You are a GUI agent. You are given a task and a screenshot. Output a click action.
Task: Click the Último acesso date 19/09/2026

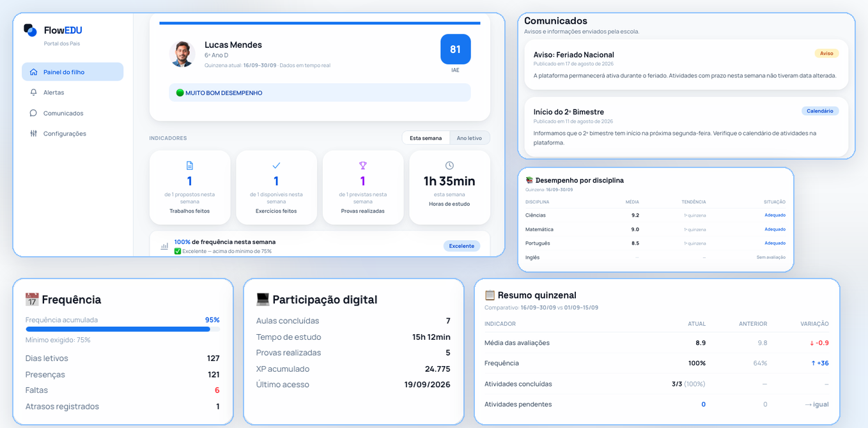[x=428, y=385]
